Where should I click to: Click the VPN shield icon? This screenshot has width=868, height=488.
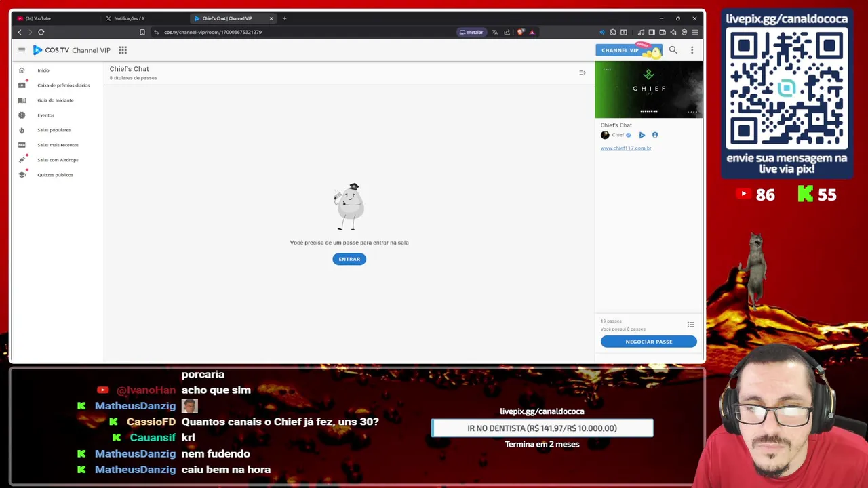click(x=684, y=32)
